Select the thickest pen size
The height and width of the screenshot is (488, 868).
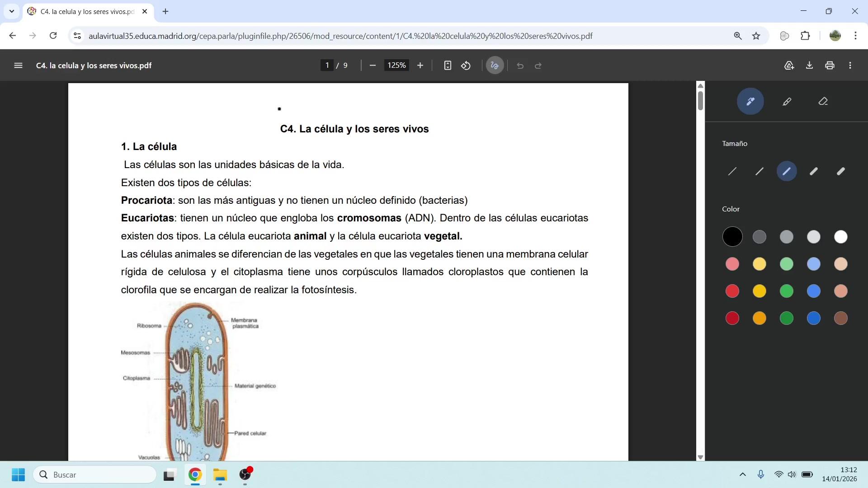point(841,171)
